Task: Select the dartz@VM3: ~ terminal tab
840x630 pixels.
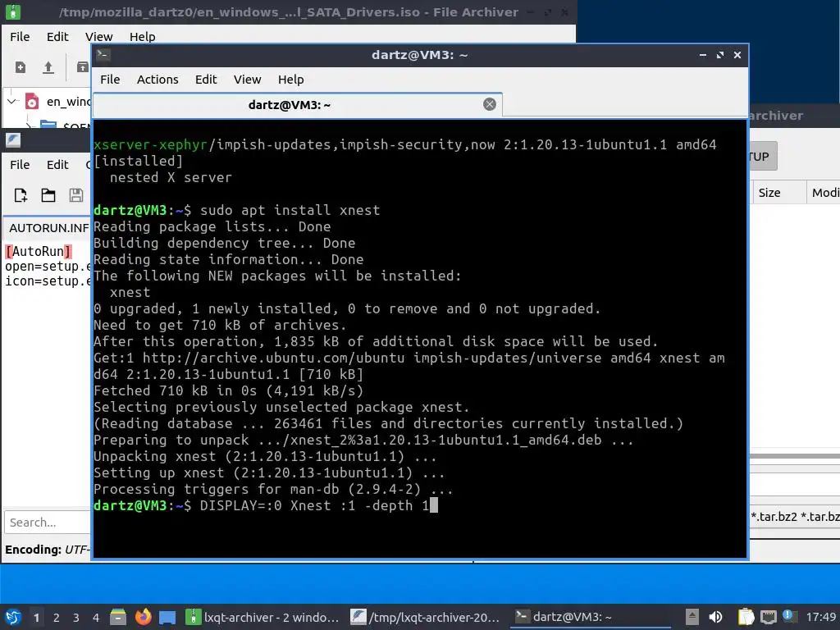Action: point(297,105)
